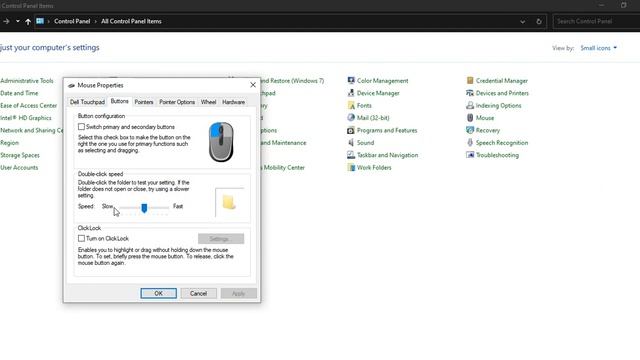Open Programs and Features icon
Viewport: 640px width, 360px height.
[351, 130]
